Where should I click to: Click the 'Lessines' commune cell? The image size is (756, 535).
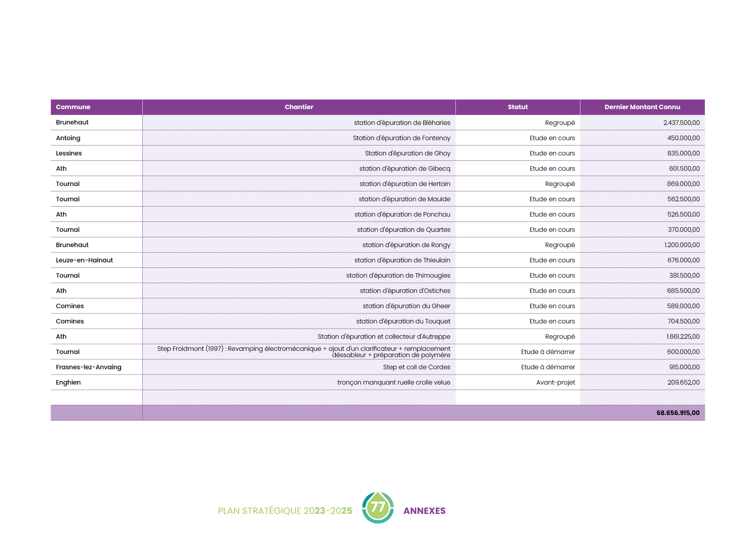pos(69,153)
